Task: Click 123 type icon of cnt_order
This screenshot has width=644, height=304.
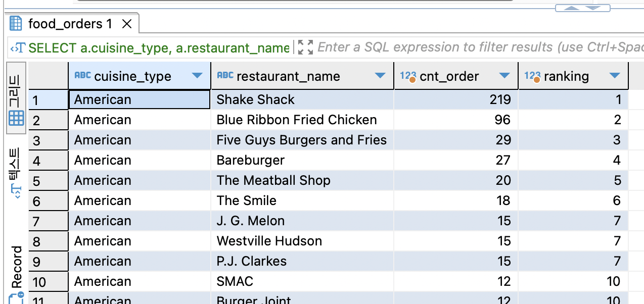Action: pos(408,76)
